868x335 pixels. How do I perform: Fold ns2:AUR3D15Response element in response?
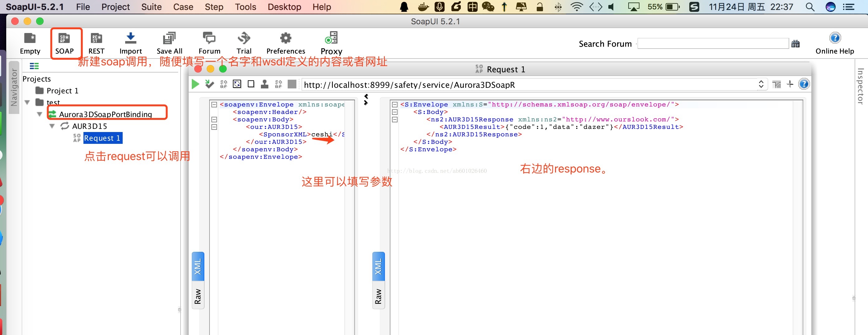tap(394, 119)
